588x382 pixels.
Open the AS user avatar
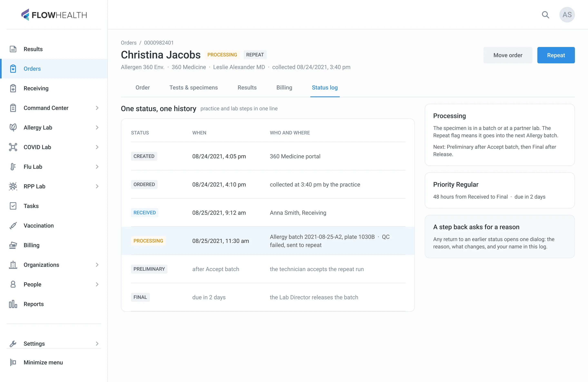coord(567,15)
